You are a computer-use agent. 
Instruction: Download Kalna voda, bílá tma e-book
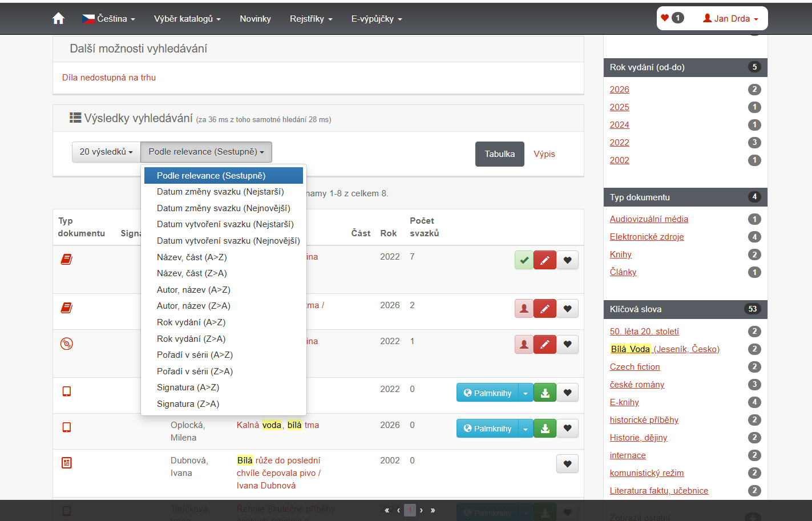[x=545, y=429]
